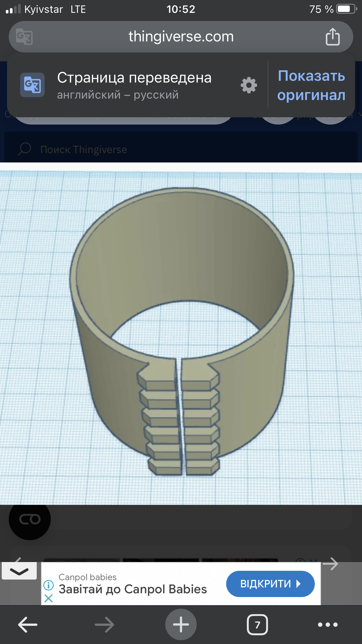Tap ВІДКРИТИ ad button
Viewport: 362px width, 644px height.
coord(270,584)
